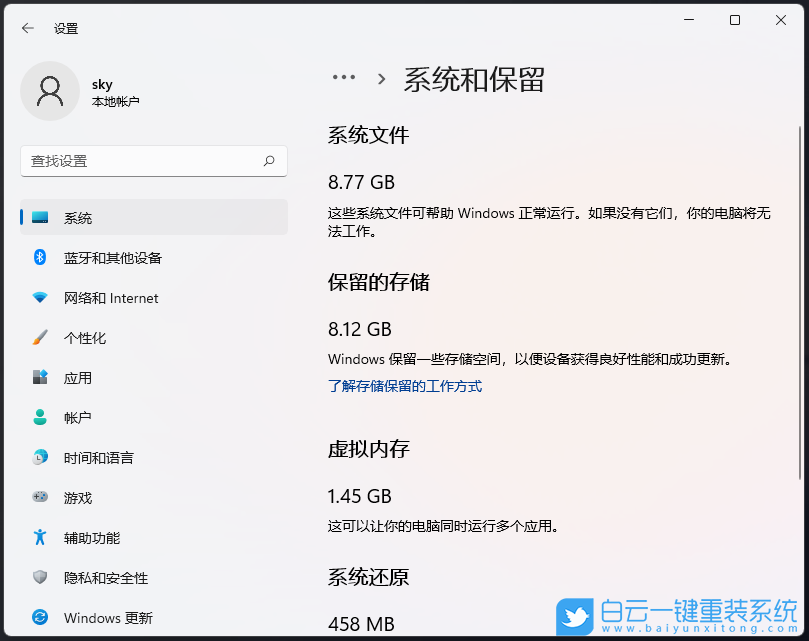Click the clock icon next to 时间和语言

tap(40, 458)
